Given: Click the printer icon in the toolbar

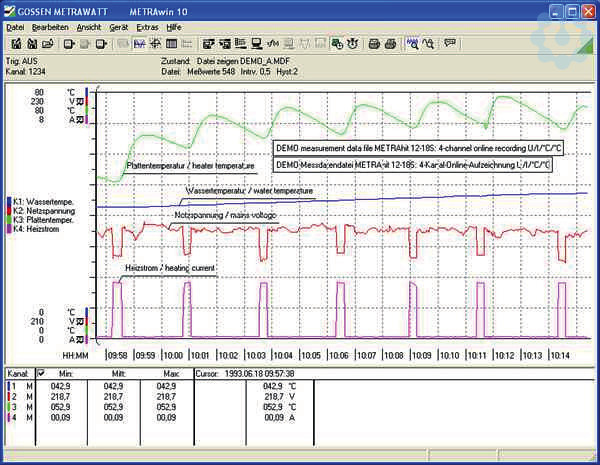Looking at the screenshot, I should pyautogui.click(x=373, y=44).
